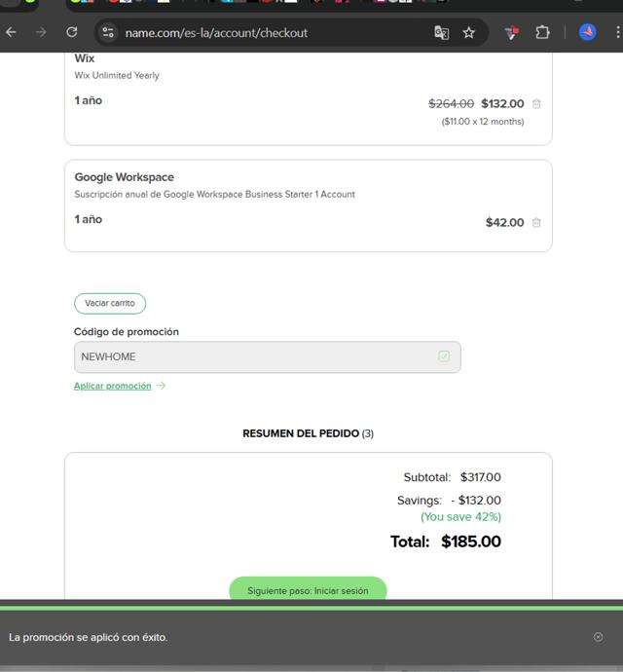
Task: Reload the checkout page
Action: point(72,32)
